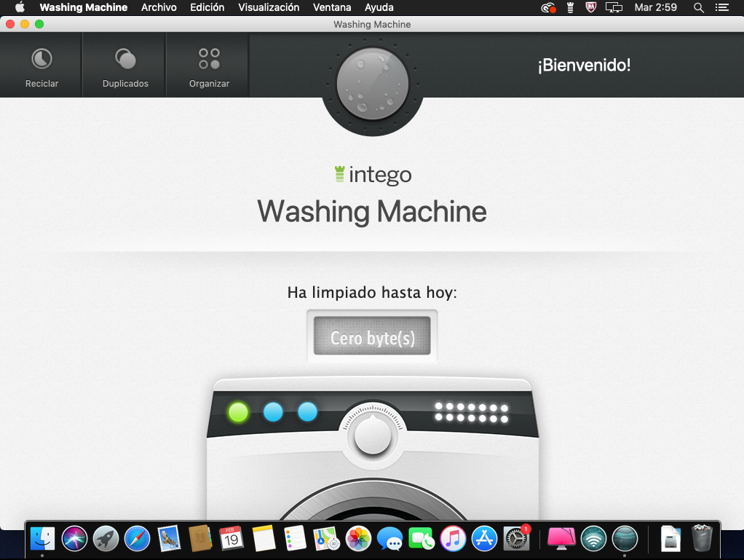Viewport: 744px width, 560px height.
Task: Click the Creative Cloud menu bar icon
Action: (x=548, y=7)
